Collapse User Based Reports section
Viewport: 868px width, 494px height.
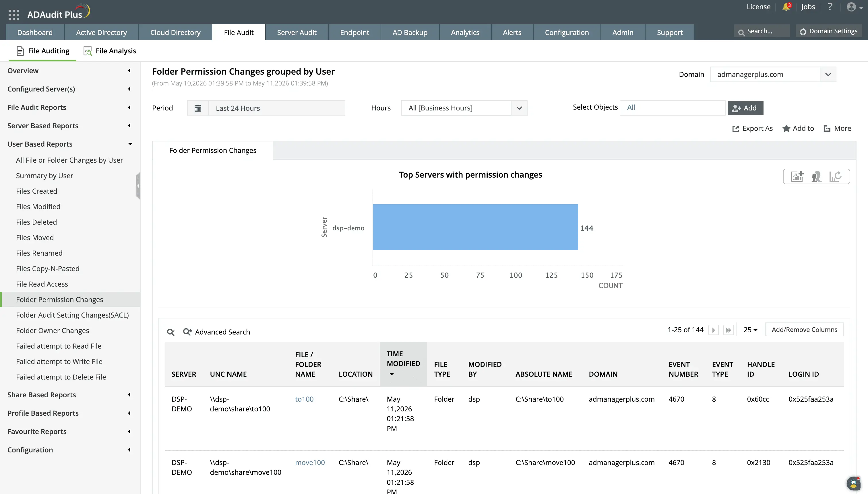(70, 144)
